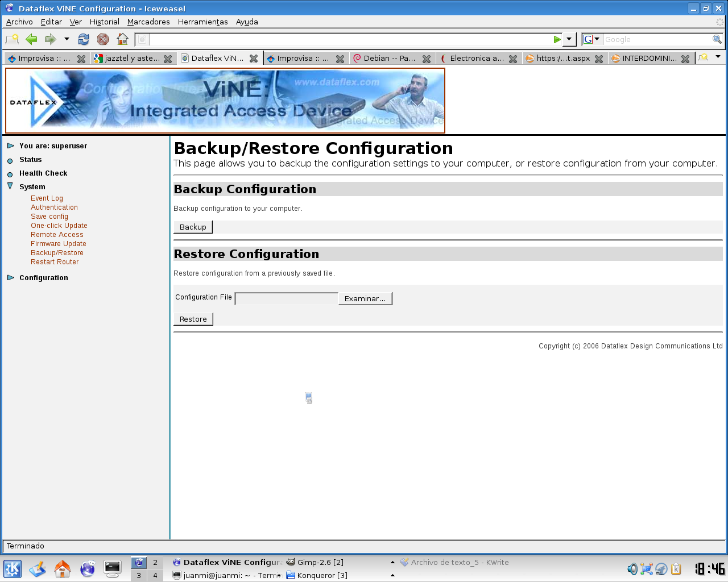This screenshot has width=728, height=582.
Task: Click the green Go arrow
Action: pos(557,39)
